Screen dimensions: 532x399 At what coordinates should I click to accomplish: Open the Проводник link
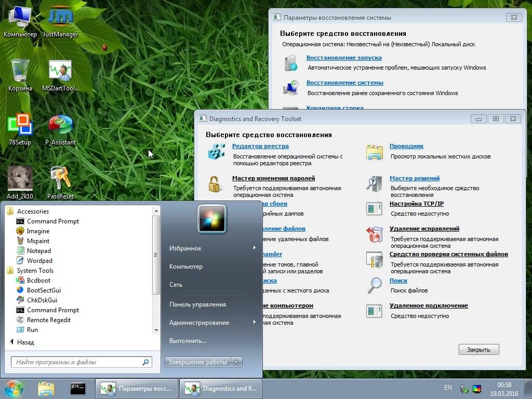pyautogui.click(x=406, y=146)
